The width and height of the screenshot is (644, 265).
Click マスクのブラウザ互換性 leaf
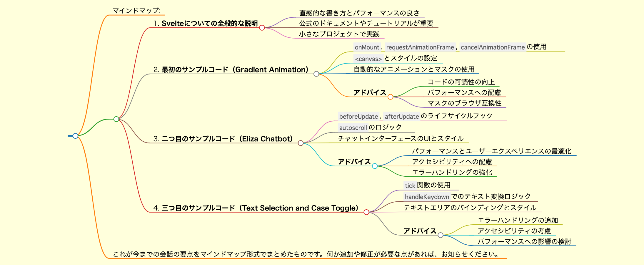[x=464, y=103]
